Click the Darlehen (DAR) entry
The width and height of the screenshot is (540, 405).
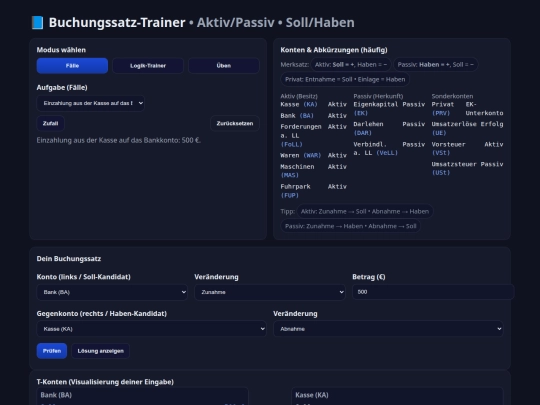[x=389, y=128]
